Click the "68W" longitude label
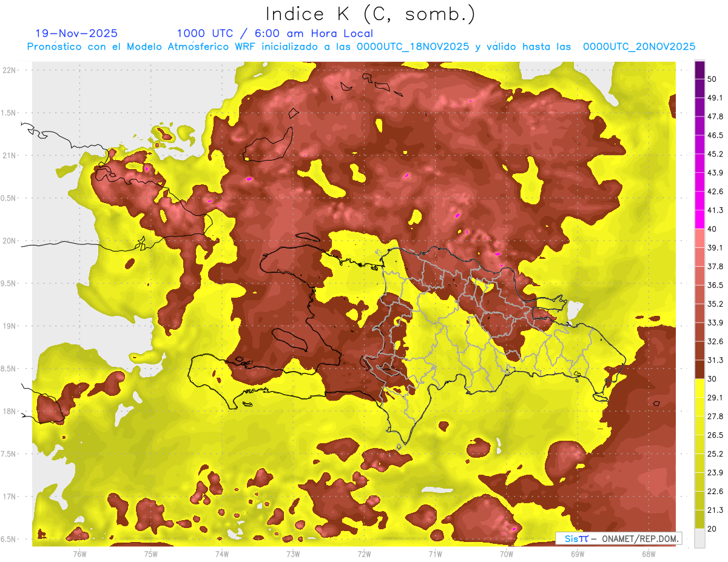Screen dimensions: 728x562 (649, 554)
